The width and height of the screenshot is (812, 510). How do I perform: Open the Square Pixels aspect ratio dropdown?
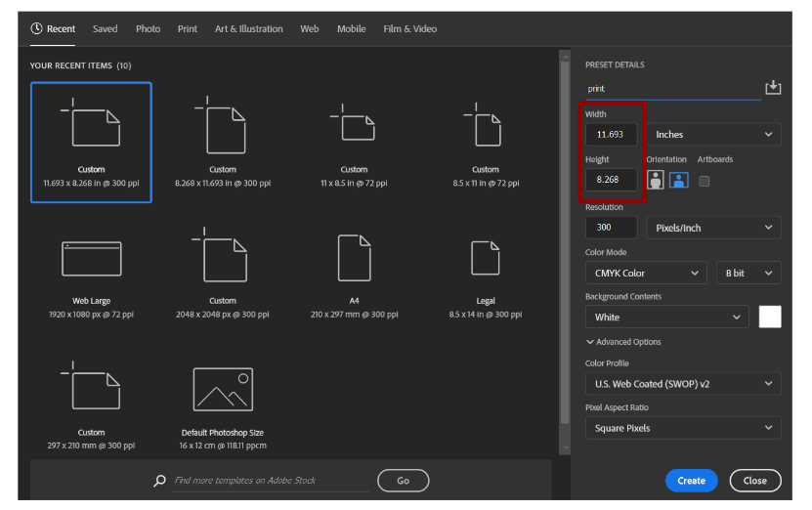[x=683, y=428]
